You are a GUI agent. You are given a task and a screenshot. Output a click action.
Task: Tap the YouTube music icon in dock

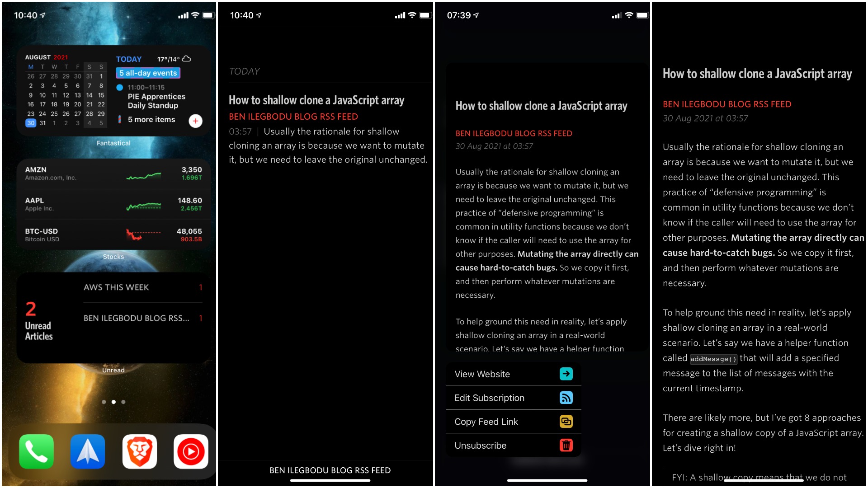tap(192, 450)
